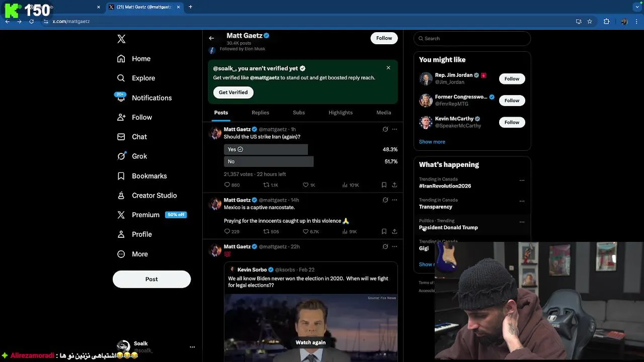This screenshot has width=644, height=362.
Task: View analytics of Mexico narcostate post
Action: pos(350,232)
